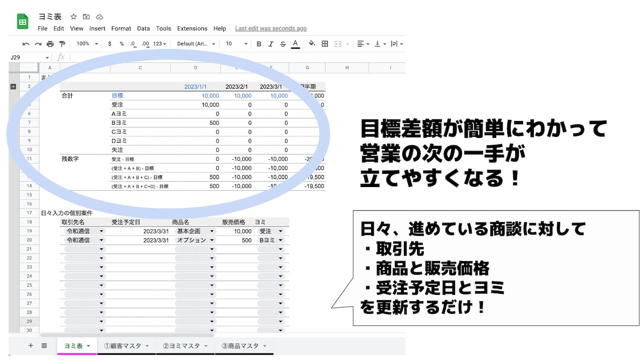Open text color picker
Viewport: 644px width, 363px height.
pyautogui.click(x=296, y=44)
